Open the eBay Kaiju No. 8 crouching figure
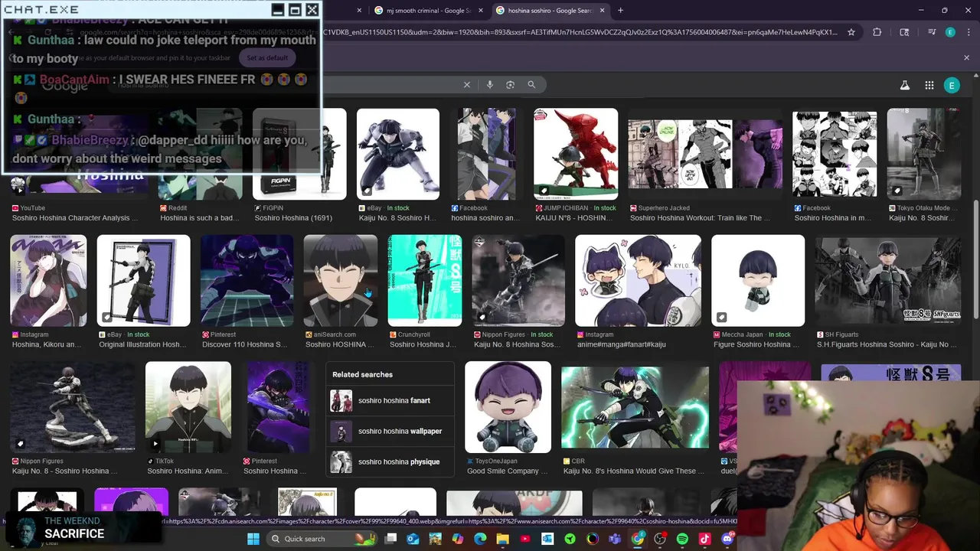 point(398,154)
